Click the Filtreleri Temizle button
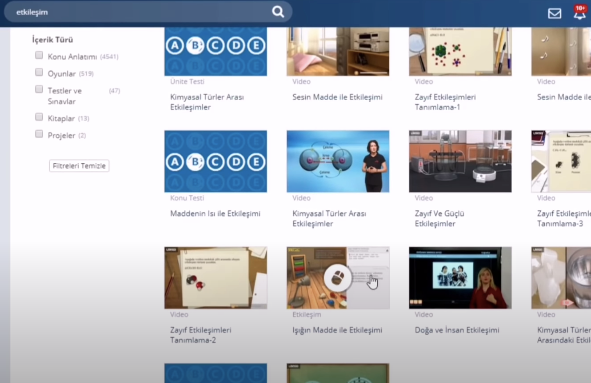Screen dimensions: 591x383 click(x=79, y=166)
